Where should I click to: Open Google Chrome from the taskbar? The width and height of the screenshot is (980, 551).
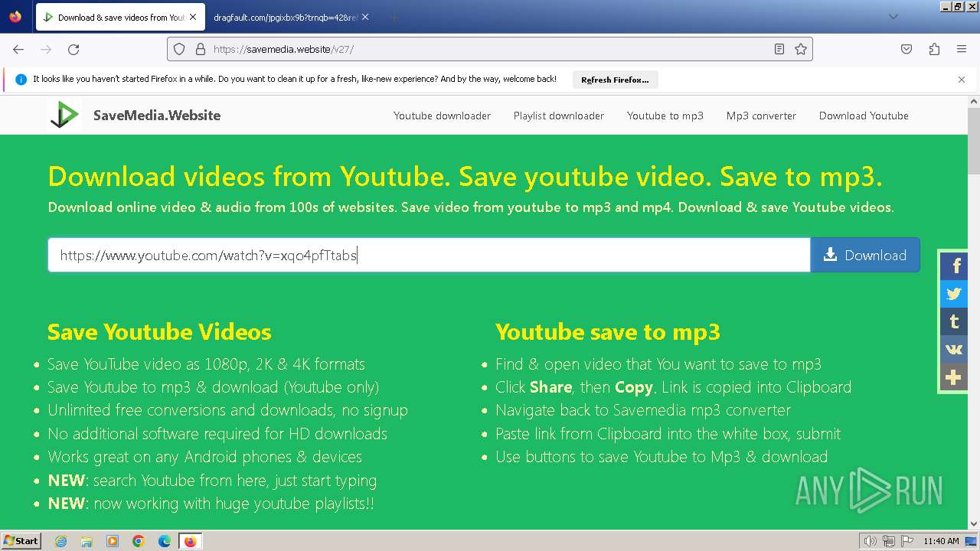[139, 541]
